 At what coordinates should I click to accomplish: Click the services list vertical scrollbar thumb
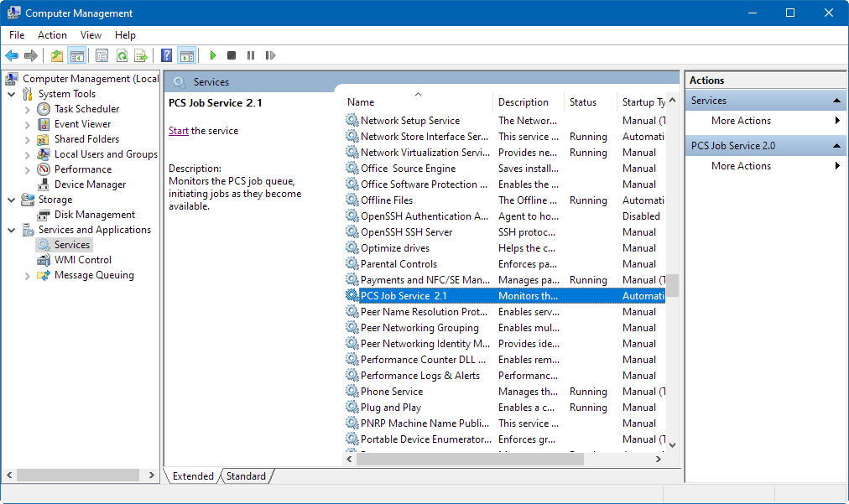coord(673,285)
